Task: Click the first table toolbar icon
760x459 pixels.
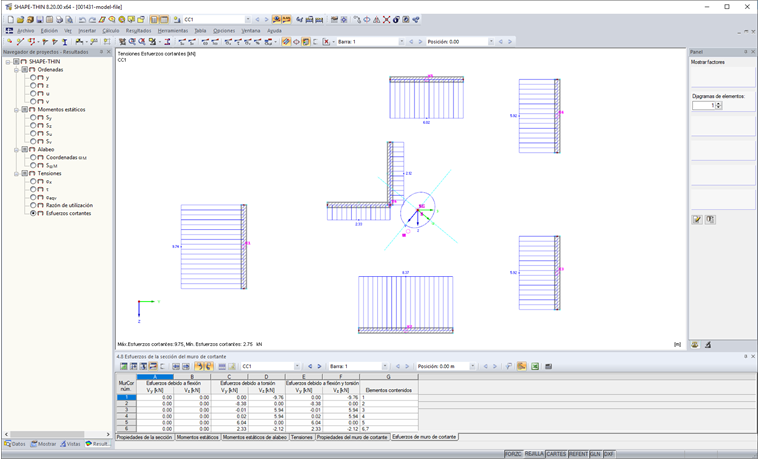Action: coord(124,366)
